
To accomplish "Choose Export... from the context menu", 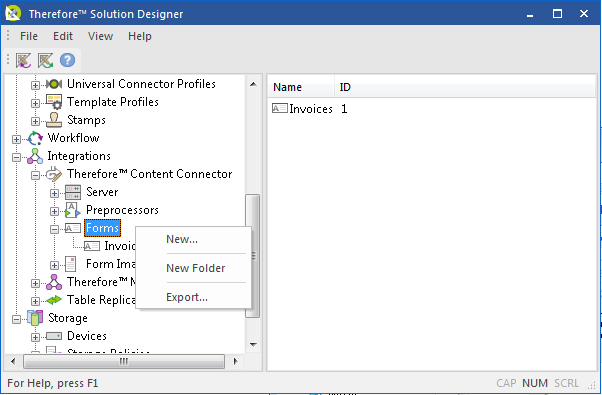I will [x=194, y=297].
